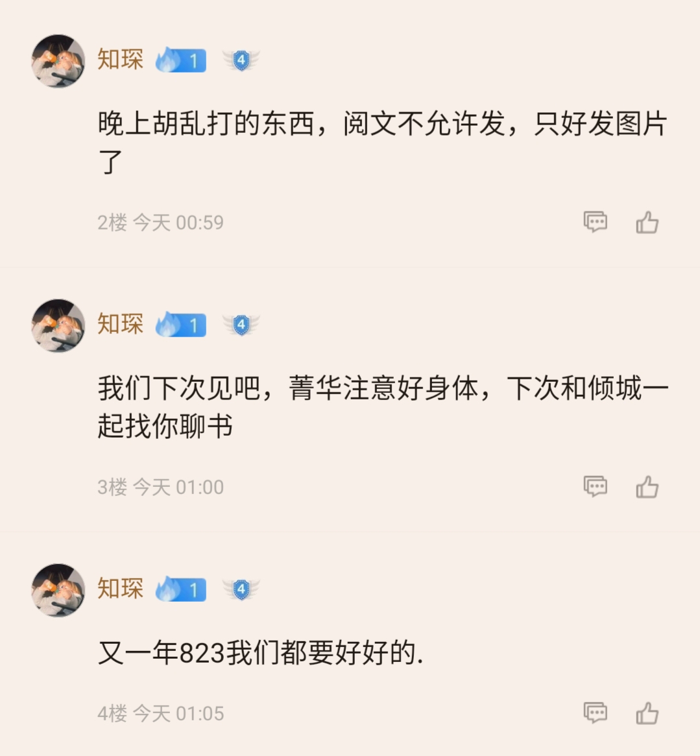
Task: Tap the comment text 又一年823我们都要好好的
Action: click(x=261, y=653)
